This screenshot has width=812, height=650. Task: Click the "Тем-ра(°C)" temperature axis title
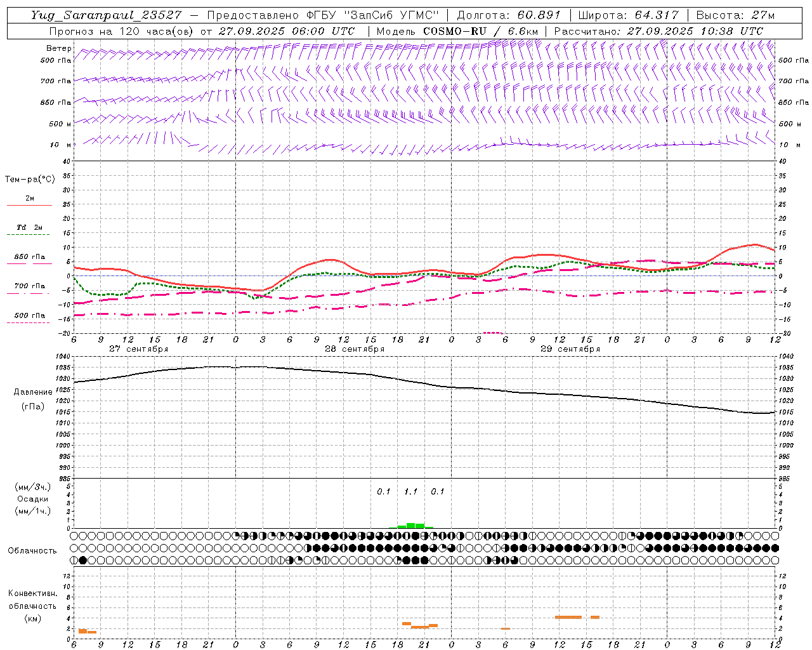pos(30,180)
